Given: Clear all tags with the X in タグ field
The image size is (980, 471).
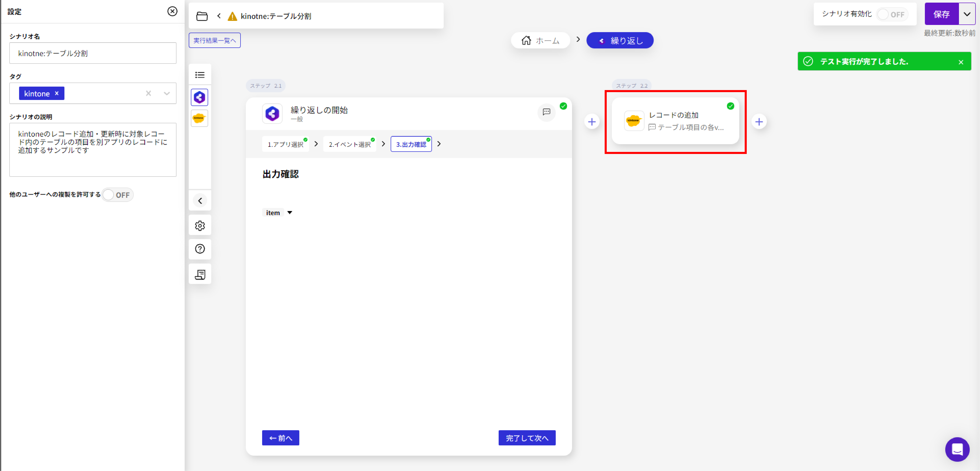Looking at the screenshot, I should pyautogui.click(x=148, y=93).
